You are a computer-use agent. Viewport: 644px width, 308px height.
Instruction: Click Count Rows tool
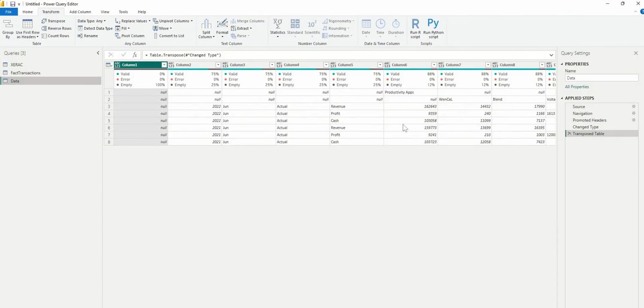pyautogui.click(x=55, y=36)
